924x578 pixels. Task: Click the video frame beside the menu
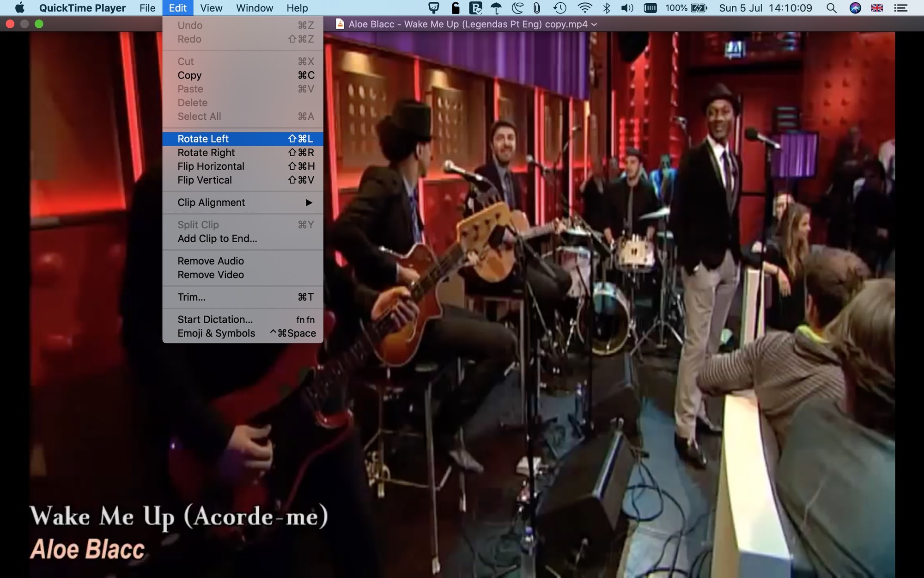pos(609,305)
